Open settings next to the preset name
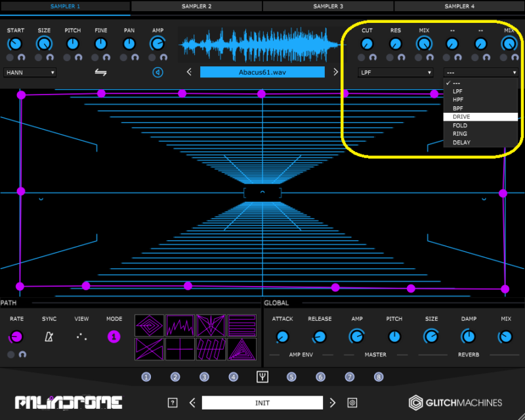The height and width of the screenshot is (420, 525). 352,402
